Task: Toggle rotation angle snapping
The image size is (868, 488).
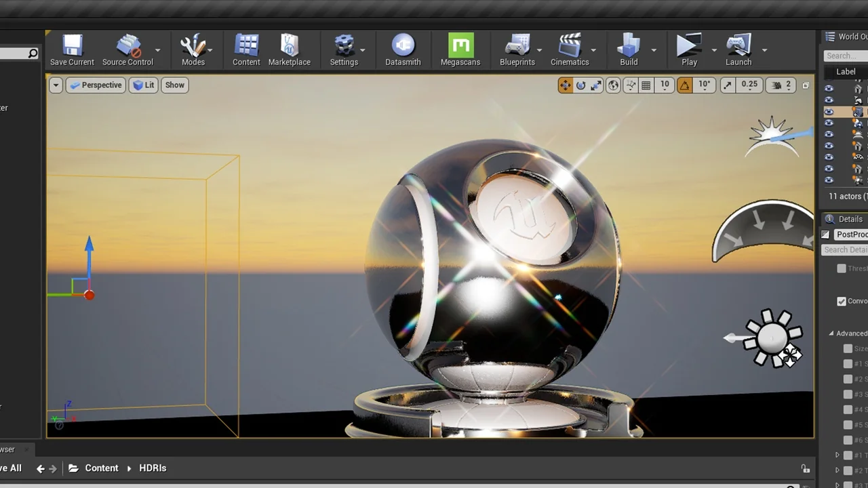Action: coord(684,85)
